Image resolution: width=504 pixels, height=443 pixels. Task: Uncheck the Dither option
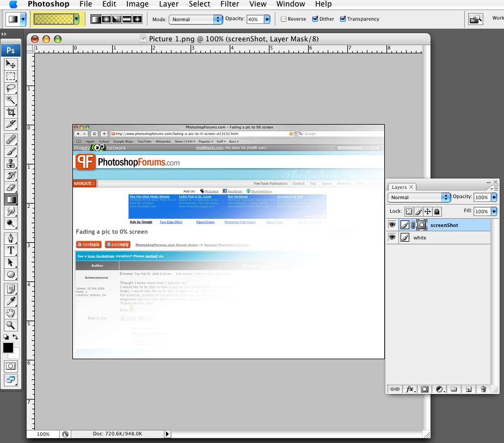coord(315,19)
